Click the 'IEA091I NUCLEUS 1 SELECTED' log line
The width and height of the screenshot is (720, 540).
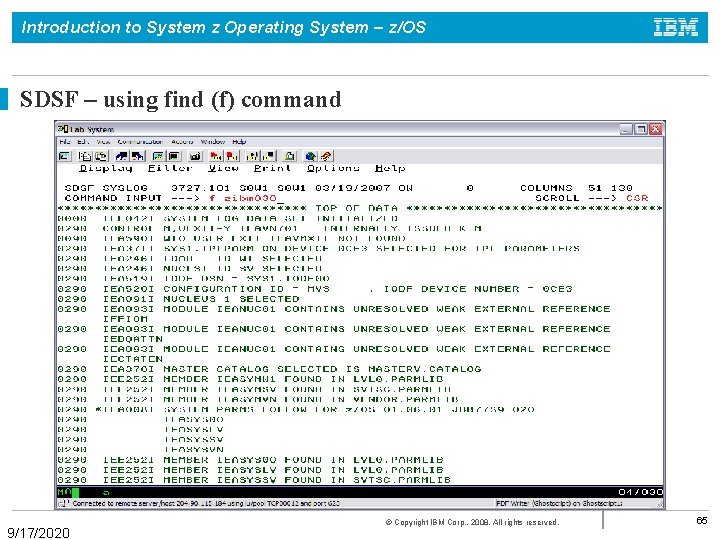[x=178, y=299]
